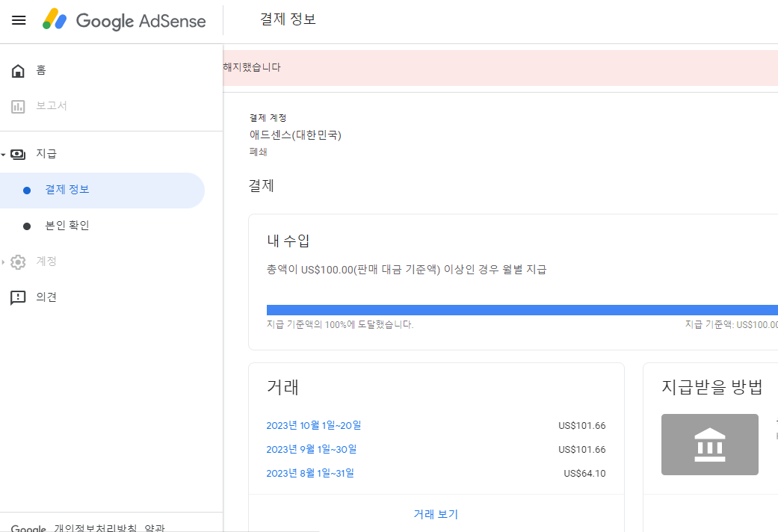This screenshot has width=778, height=532.
Task: Click the 계정 account gear icon
Action: tap(17, 261)
